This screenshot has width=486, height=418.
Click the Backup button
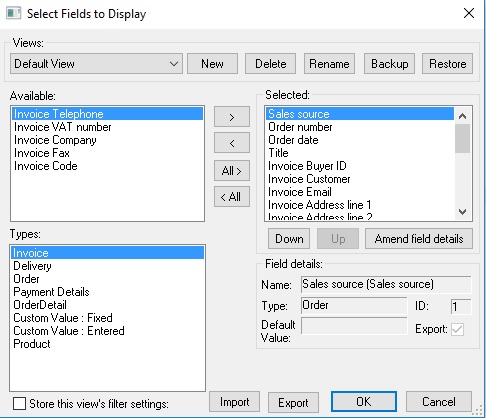click(390, 64)
